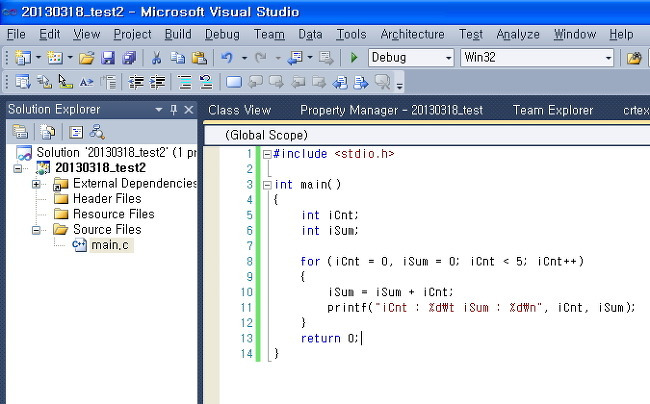Open the Help menu
This screenshot has width=650, height=404.
pyautogui.click(x=621, y=34)
